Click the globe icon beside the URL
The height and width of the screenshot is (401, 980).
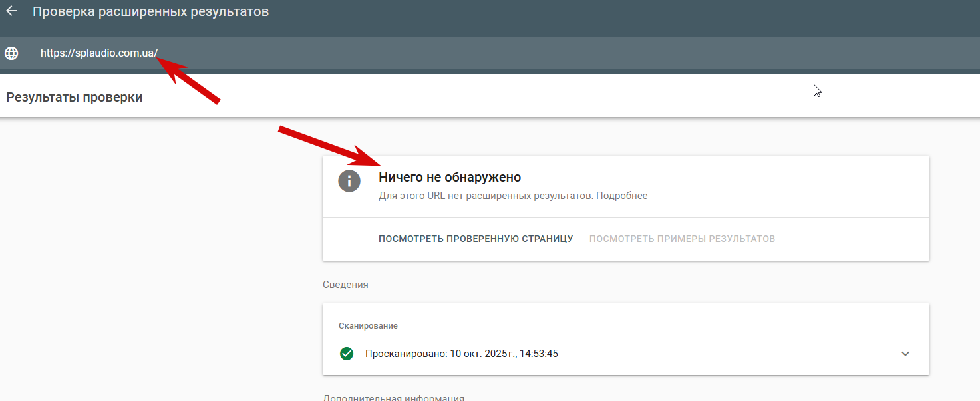click(11, 53)
